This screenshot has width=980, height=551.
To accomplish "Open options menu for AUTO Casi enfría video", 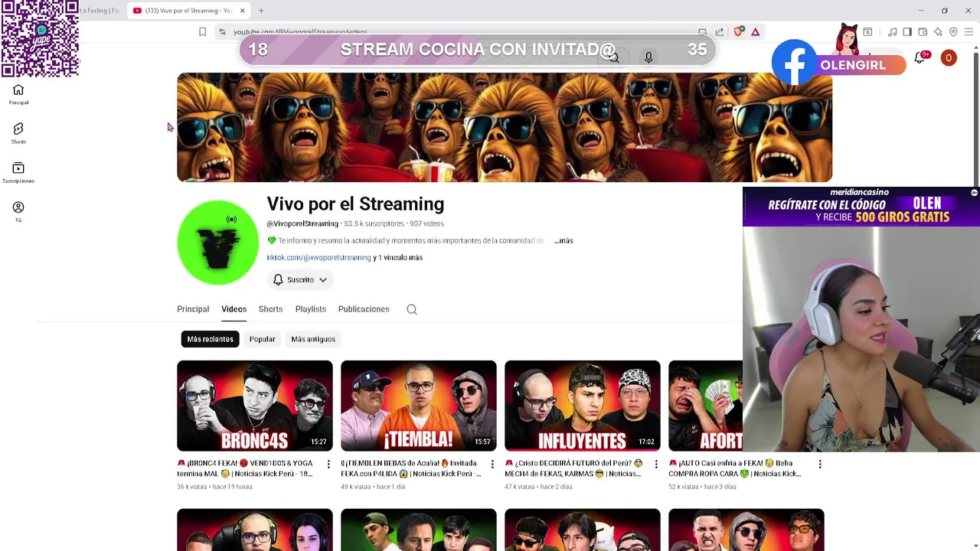I will point(820,464).
